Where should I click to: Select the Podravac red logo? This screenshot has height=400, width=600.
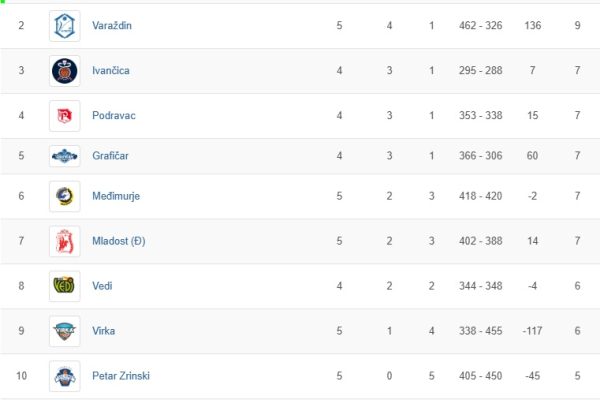point(65,116)
